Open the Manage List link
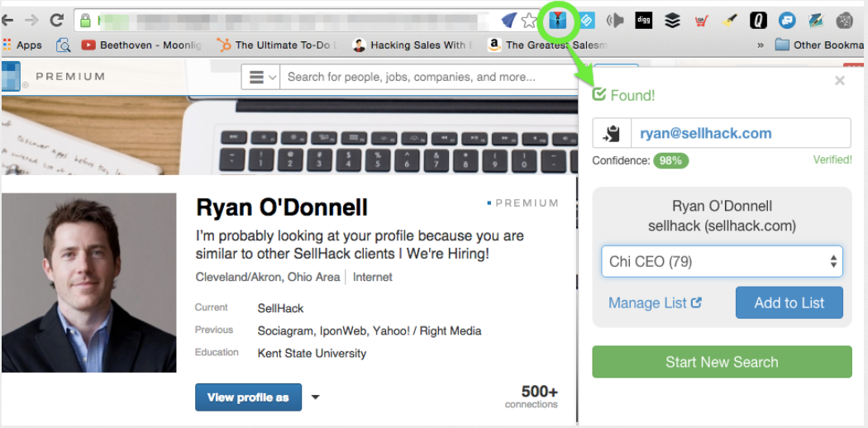 click(x=655, y=303)
